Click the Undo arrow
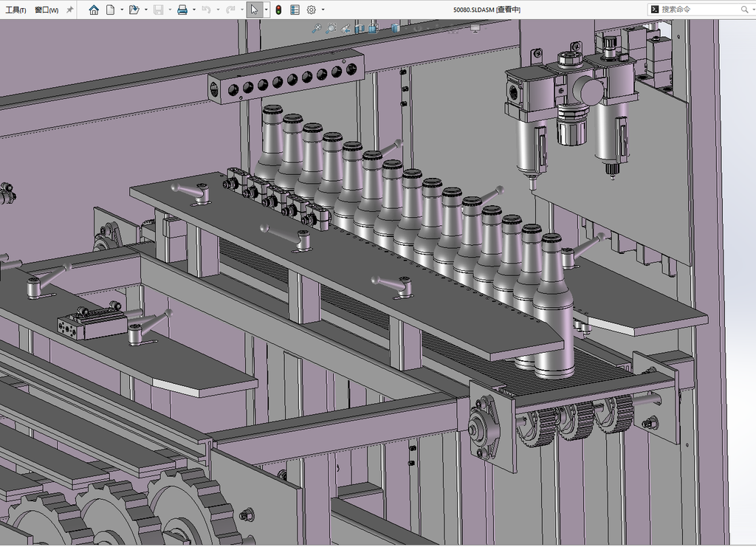Viewport: 756px width, 547px height. point(207,9)
